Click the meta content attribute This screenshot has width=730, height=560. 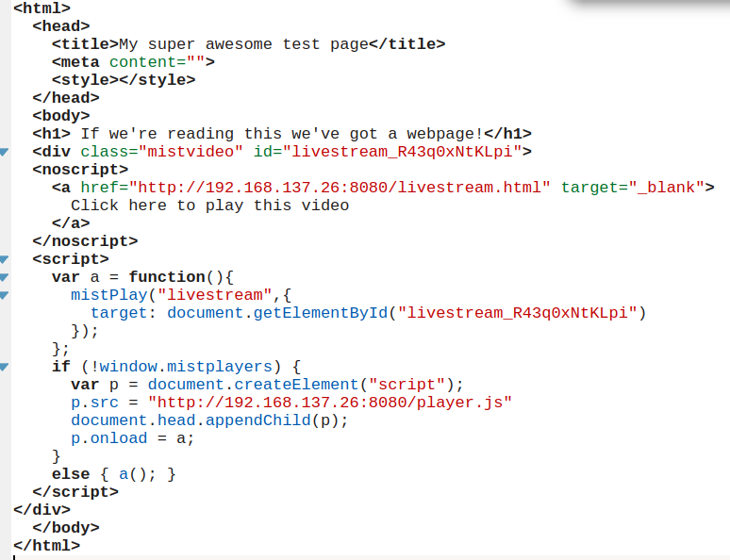click(157, 62)
